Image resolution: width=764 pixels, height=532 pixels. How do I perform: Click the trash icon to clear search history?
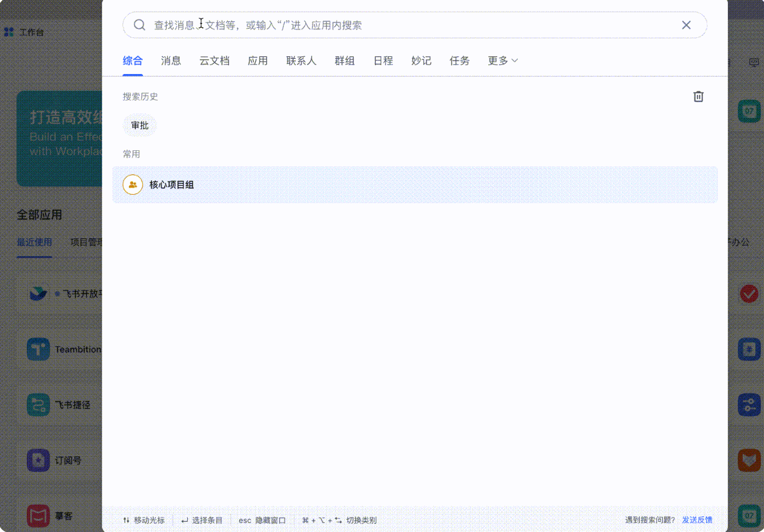click(x=698, y=96)
